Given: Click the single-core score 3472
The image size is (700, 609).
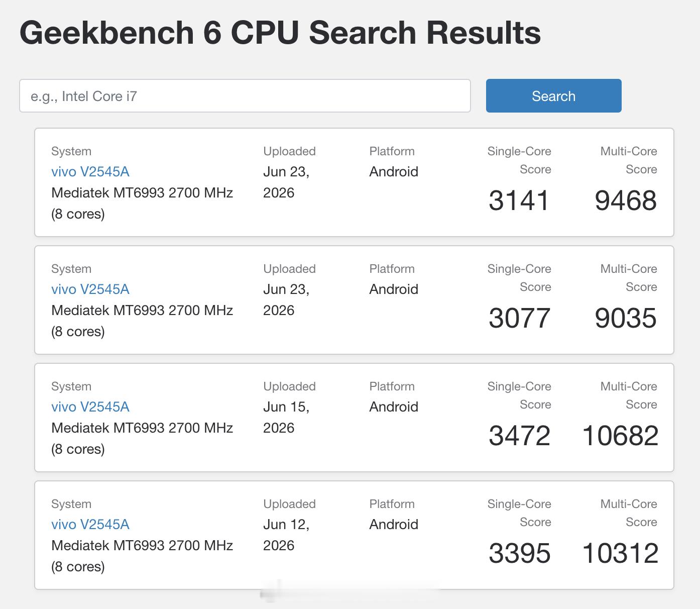Looking at the screenshot, I should (519, 436).
